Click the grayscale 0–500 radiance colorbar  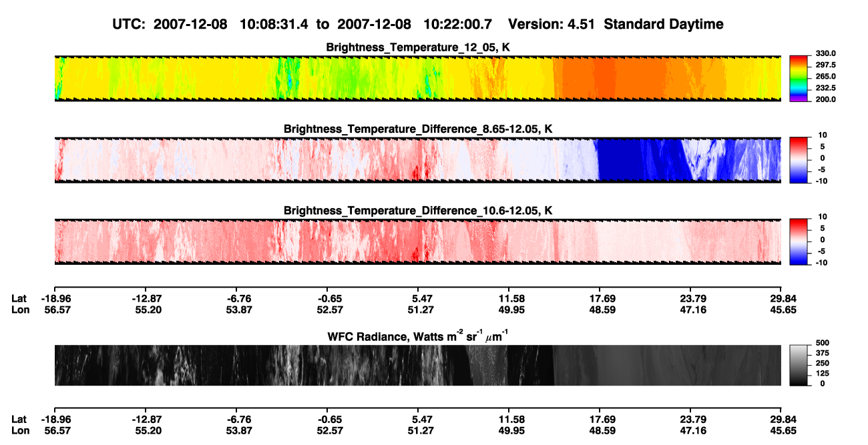pyautogui.click(x=799, y=366)
